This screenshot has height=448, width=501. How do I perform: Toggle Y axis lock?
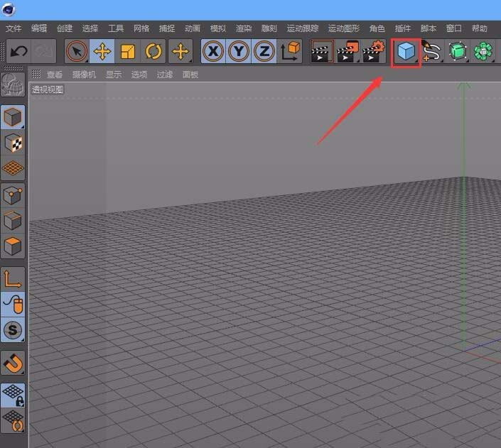[x=239, y=51]
